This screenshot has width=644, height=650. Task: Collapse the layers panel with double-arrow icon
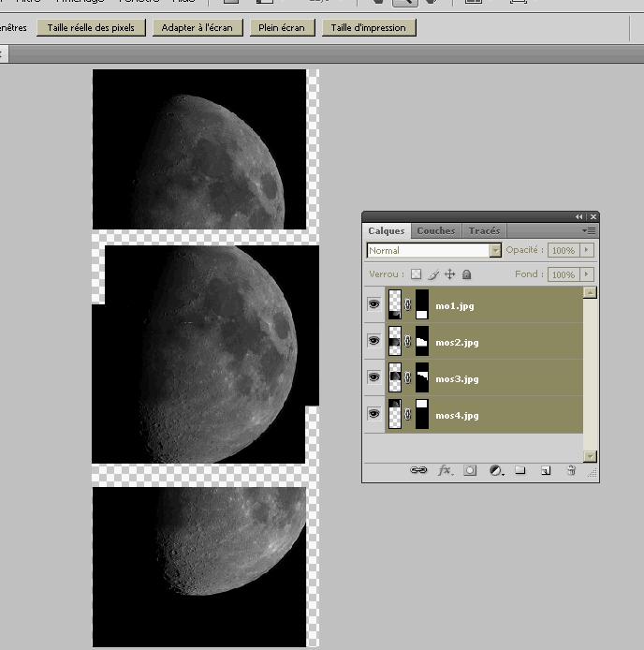(x=578, y=216)
